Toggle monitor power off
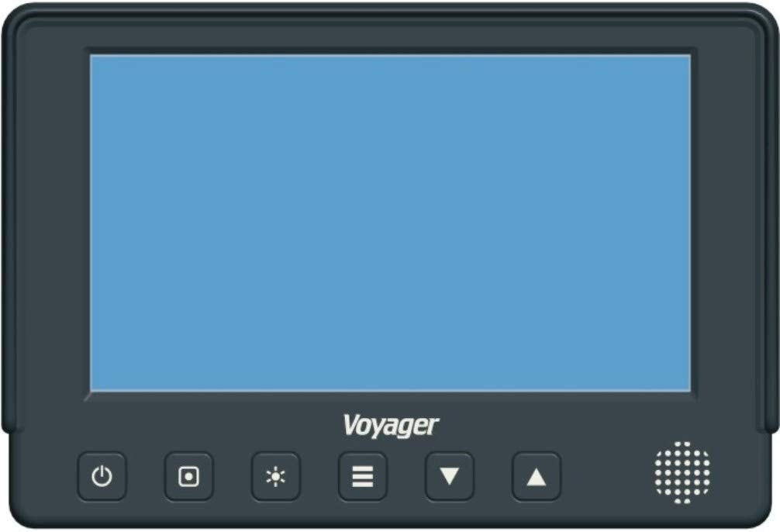The height and width of the screenshot is (532, 780). click(102, 475)
